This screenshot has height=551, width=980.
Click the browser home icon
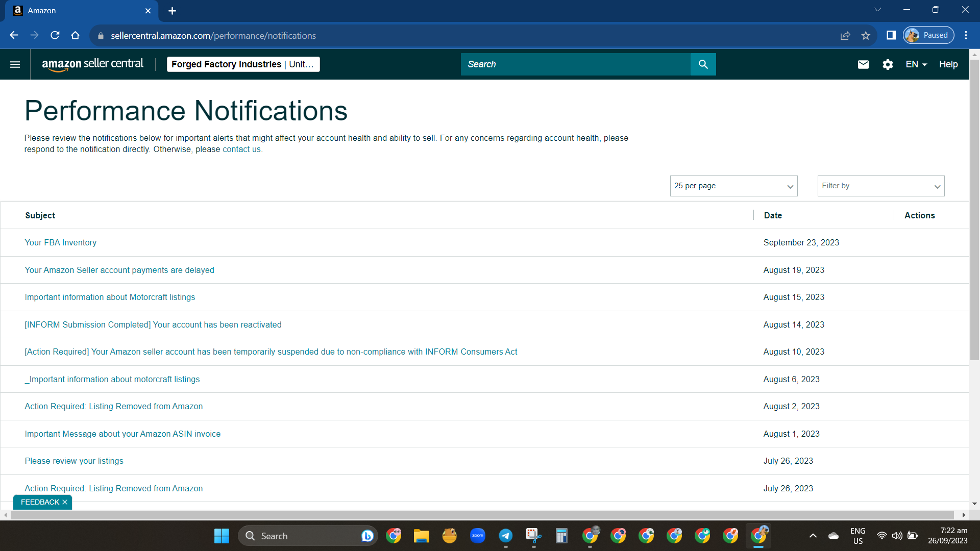coord(75,35)
